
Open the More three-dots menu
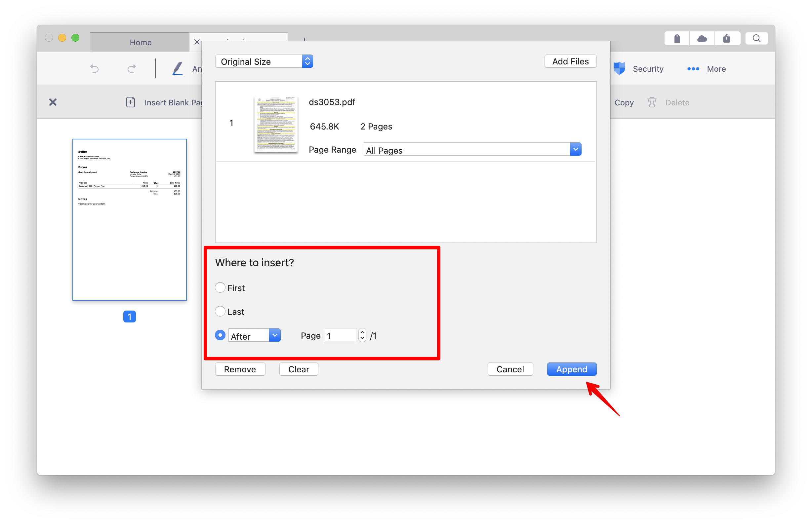point(693,69)
